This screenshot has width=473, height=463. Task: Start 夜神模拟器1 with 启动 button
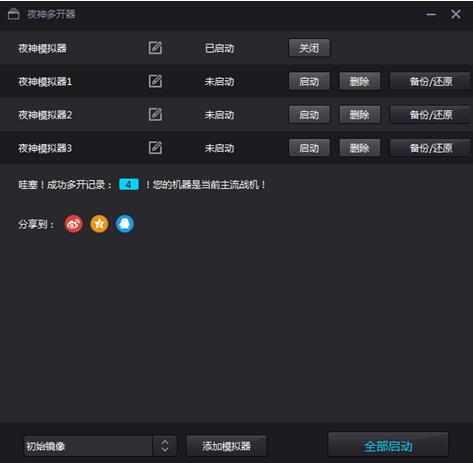tap(309, 81)
